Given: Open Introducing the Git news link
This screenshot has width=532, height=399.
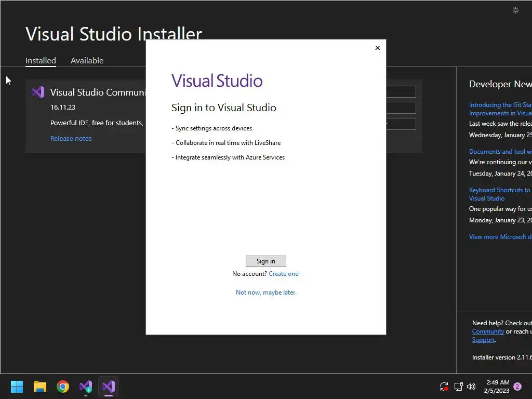Looking at the screenshot, I should [500, 109].
